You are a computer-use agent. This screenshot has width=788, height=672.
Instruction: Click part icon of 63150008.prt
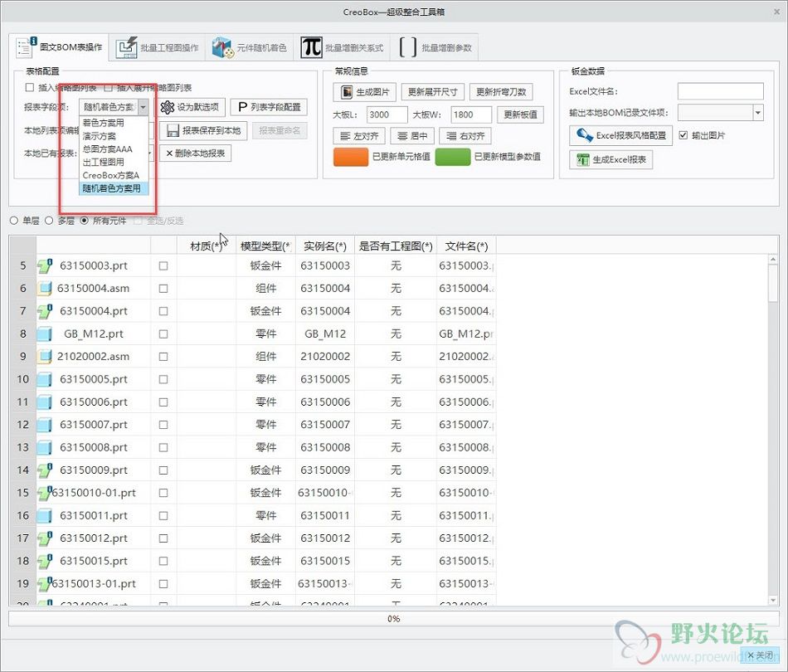[45, 447]
